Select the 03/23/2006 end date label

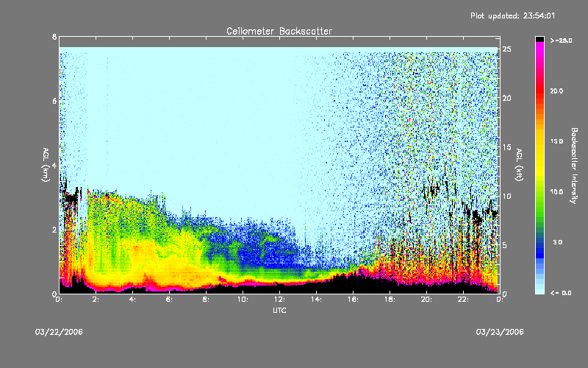click(500, 332)
